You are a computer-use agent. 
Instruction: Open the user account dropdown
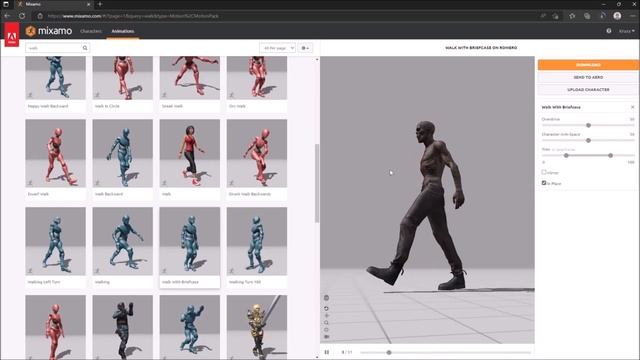point(627,31)
